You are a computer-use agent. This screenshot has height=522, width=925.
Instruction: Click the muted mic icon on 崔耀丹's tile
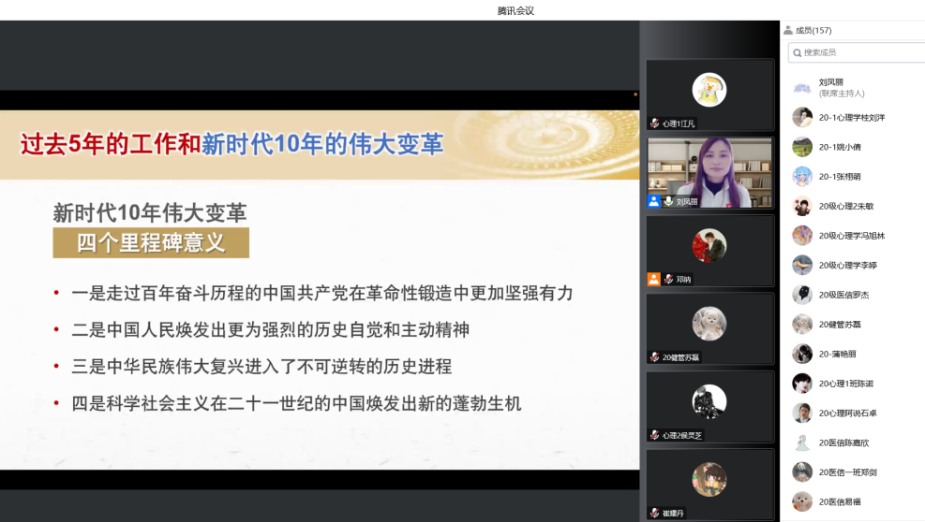pyautogui.click(x=654, y=513)
